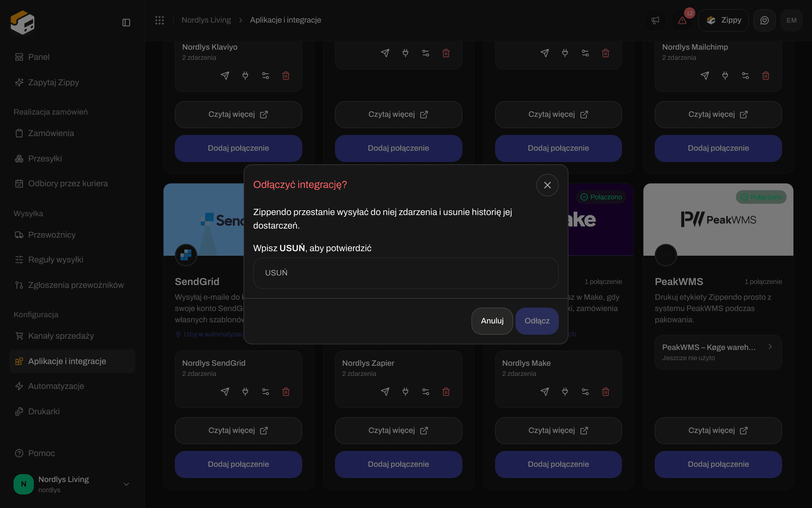Open Przewoźnicy in sidebar

(x=72, y=235)
